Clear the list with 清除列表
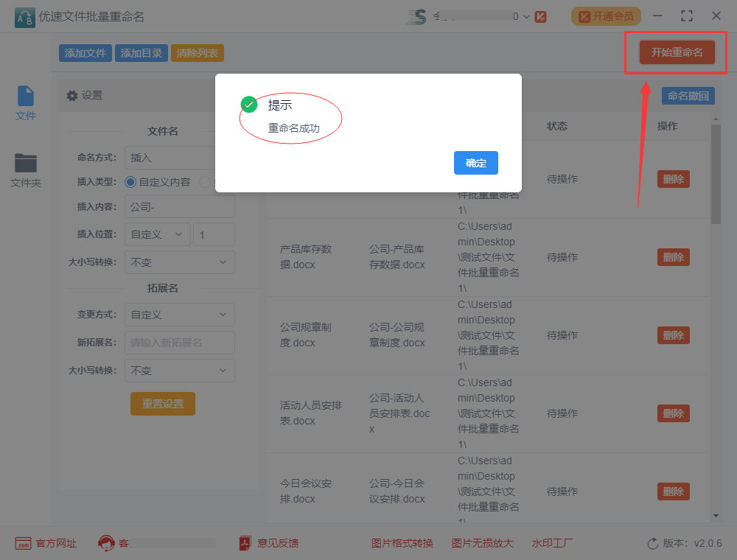 197,53
